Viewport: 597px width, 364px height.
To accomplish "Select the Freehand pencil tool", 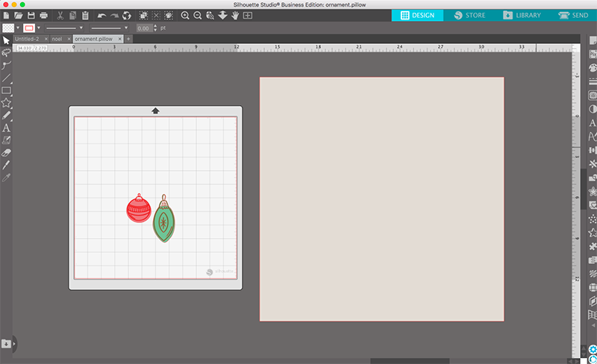I will (x=6, y=116).
